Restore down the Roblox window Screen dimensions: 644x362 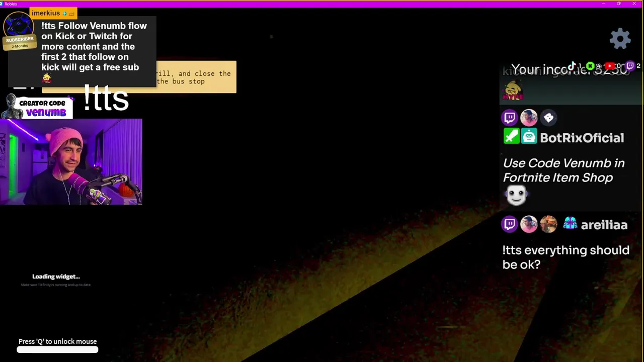pyautogui.click(x=618, y=4)
